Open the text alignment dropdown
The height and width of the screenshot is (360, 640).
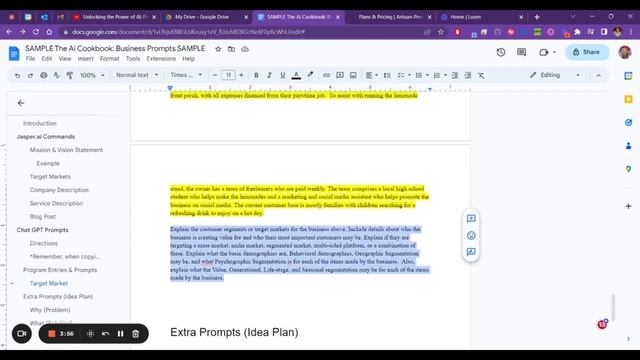371,76
